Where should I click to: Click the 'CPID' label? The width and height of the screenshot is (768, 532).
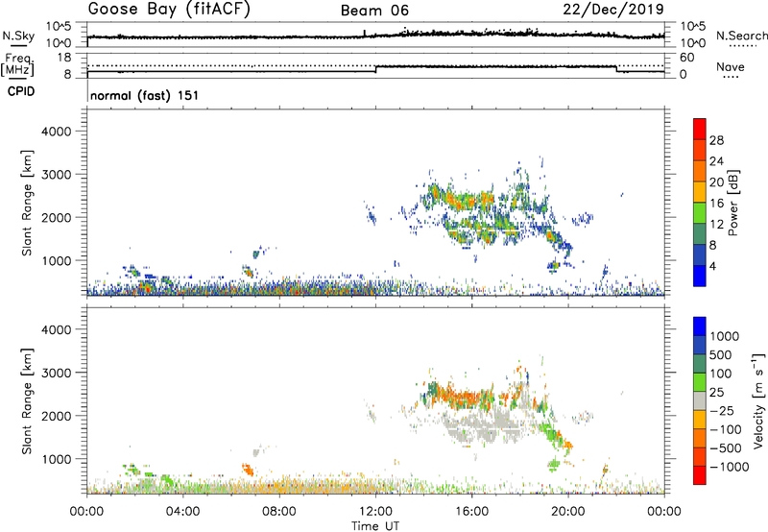pos(21,91)
